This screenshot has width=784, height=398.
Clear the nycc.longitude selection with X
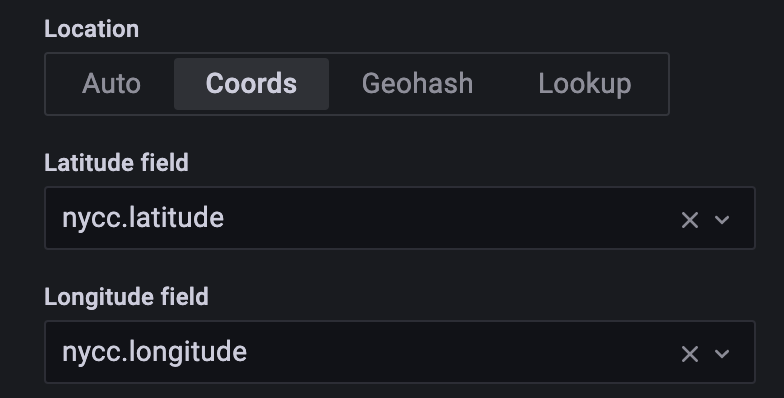pyautogui.click(x=690, y=354)
